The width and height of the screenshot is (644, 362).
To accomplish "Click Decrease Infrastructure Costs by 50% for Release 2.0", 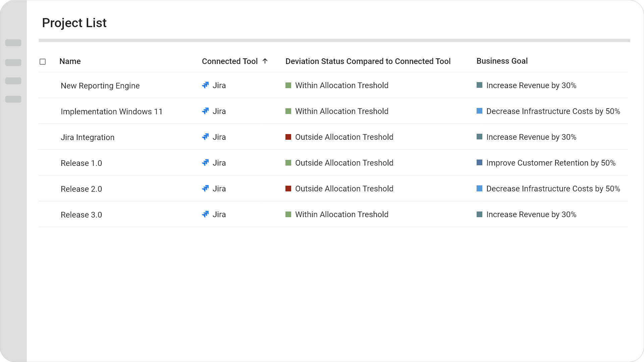I will (x=553, y=189).
